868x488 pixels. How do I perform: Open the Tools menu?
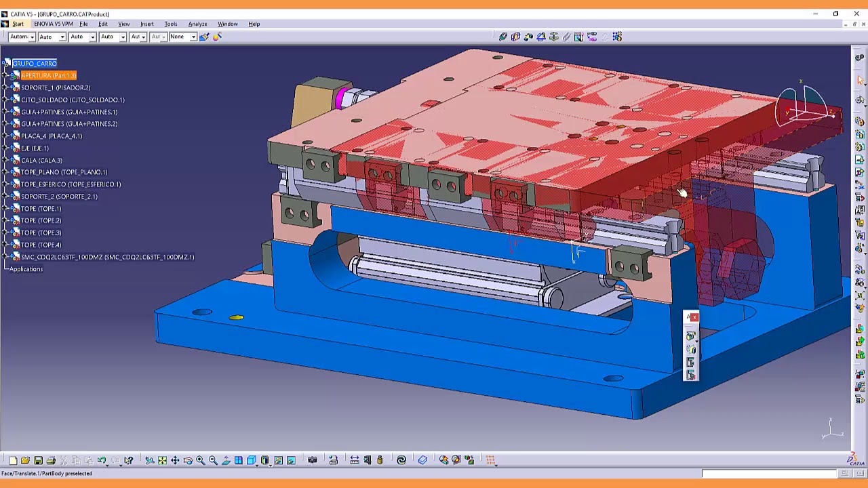pyautogui.click(x=170, y=24)
